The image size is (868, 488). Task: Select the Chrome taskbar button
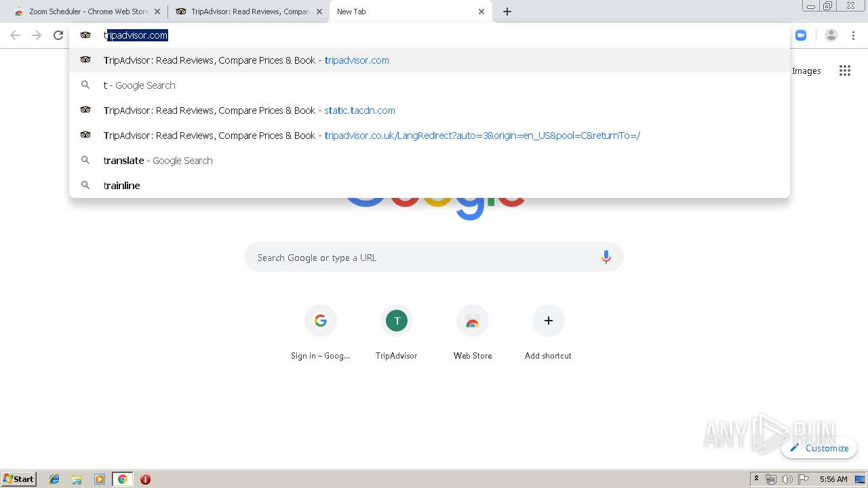[122, 479]
